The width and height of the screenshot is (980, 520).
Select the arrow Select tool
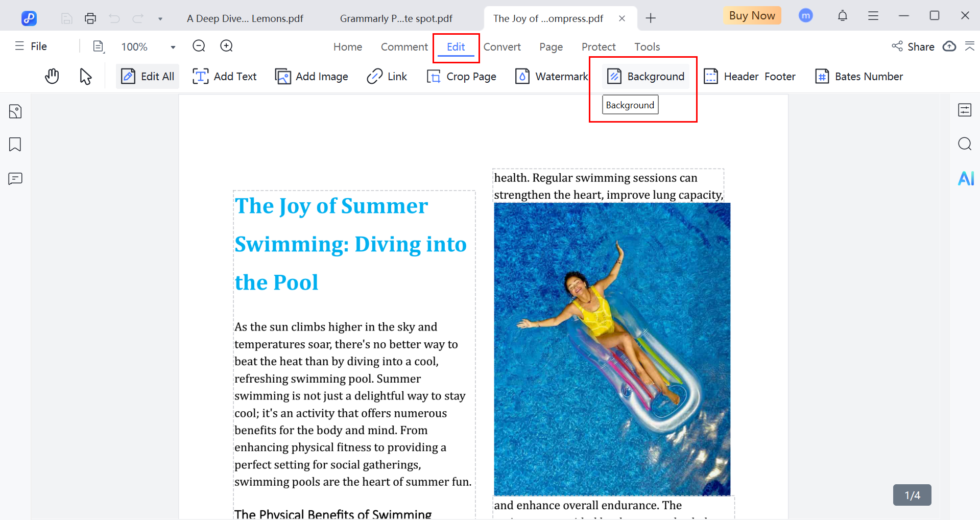[x=85, y=77]
